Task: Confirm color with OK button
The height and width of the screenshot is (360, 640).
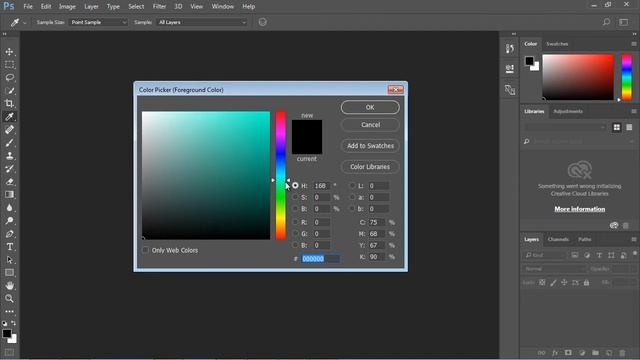Action: point(370,107)
